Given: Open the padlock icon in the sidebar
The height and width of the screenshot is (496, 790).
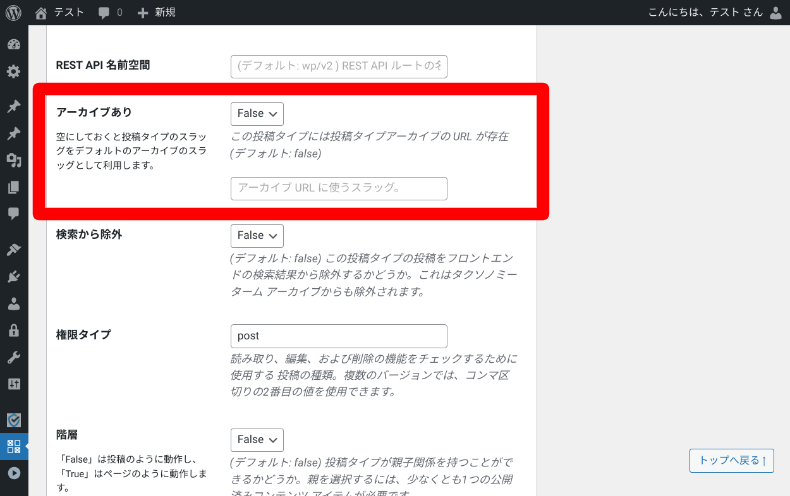Looking at the screenshot, I should [14, 331].
